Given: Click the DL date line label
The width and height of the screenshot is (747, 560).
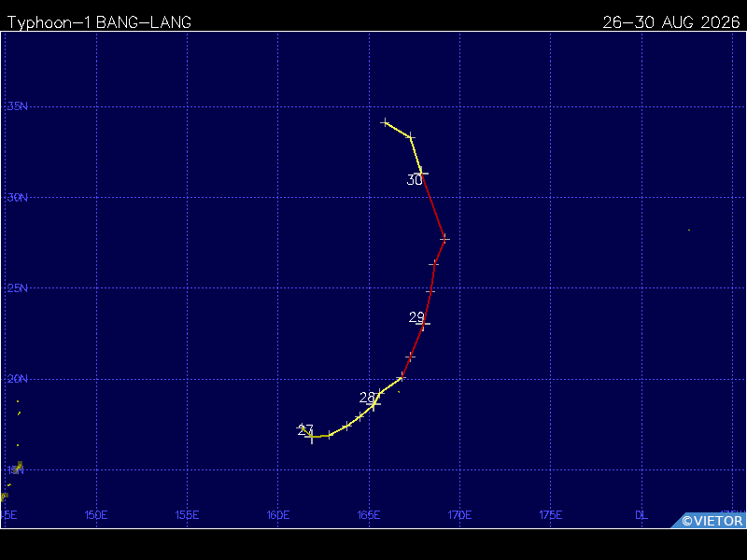Looking at the screenshot, I should click(641, 515).
